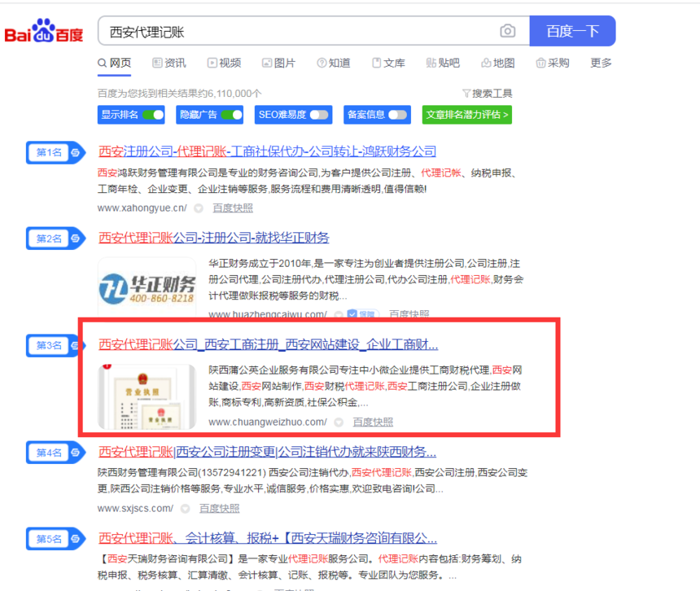The image size is (700, 591).
Task: Click the 第4名 rank badge
Action: tap(49, 453)
